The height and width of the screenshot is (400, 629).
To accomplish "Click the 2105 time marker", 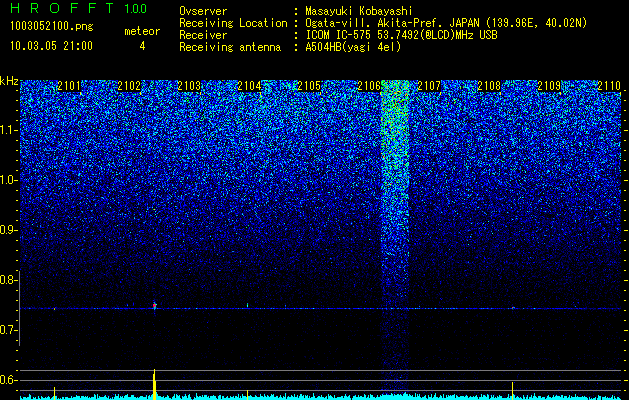I will [309, 86].
